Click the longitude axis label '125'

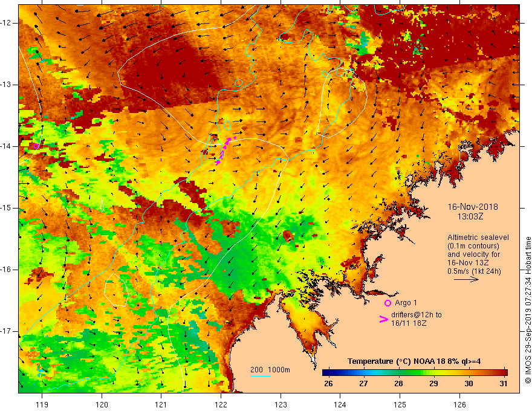[x=400, y=404]
